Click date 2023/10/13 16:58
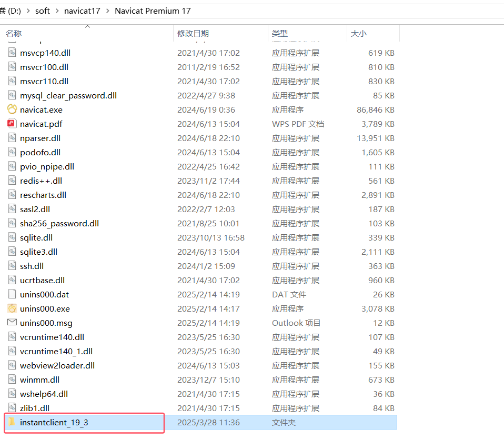 [211, 238]
